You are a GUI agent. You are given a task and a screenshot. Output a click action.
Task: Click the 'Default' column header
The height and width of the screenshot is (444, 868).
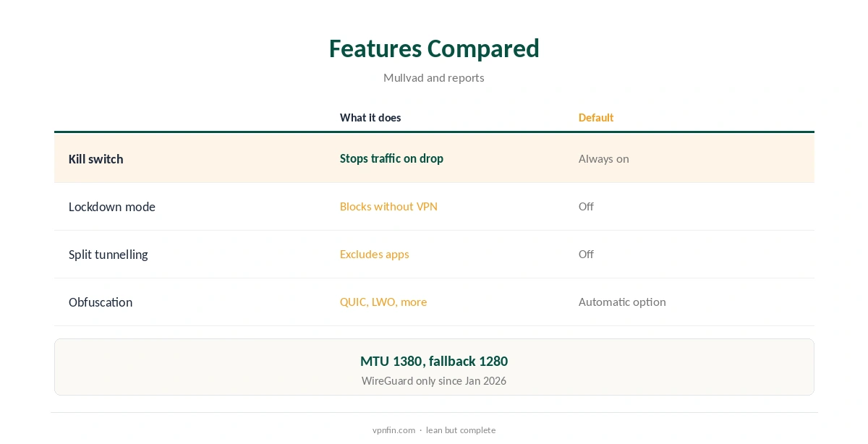coord(596,118)
